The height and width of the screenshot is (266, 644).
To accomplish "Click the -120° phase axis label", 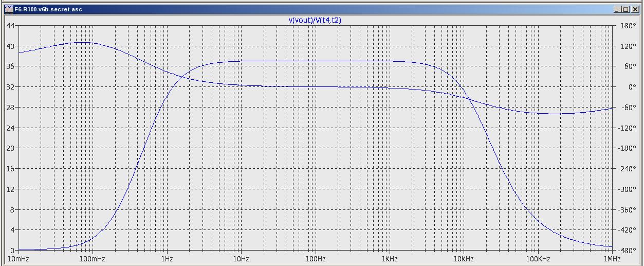I will (x=627, y=128).
